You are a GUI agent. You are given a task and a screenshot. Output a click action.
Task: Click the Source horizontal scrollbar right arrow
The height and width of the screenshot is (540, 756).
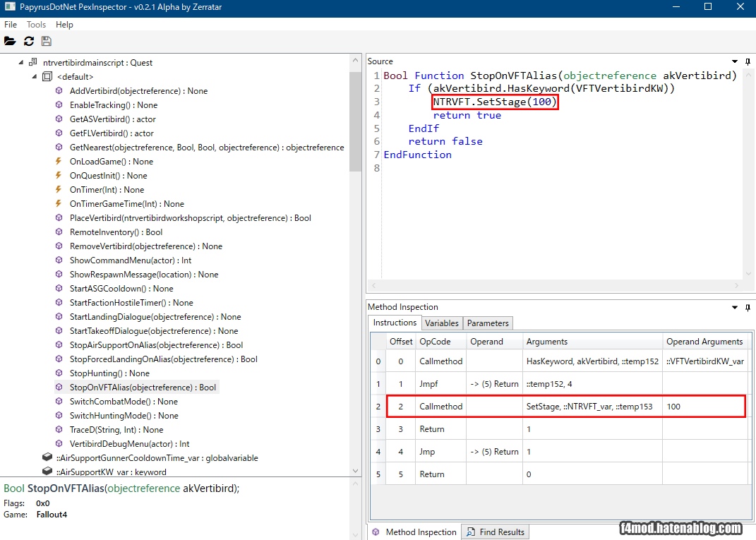[736, 285]
